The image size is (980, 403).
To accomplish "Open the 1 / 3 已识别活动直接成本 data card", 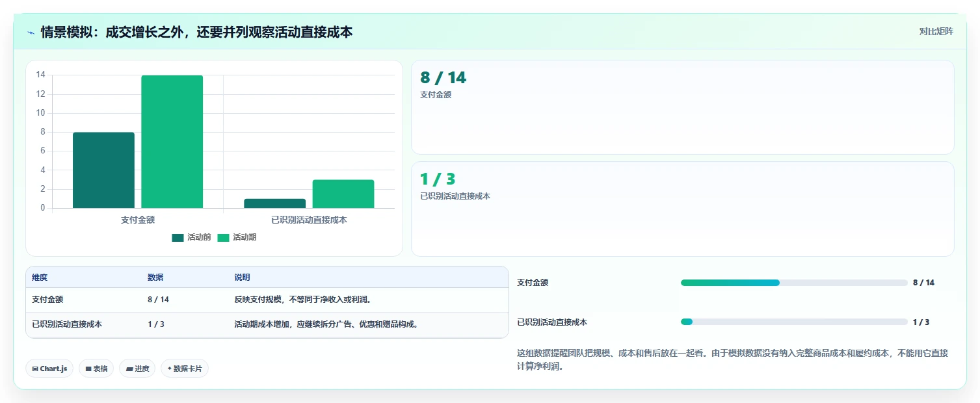I will pyautogui.click(x=682, y=209).
